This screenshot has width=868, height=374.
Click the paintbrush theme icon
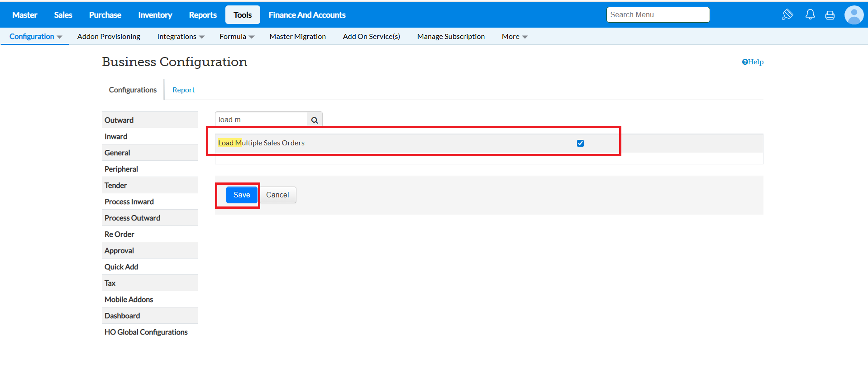tap(787, 14)
